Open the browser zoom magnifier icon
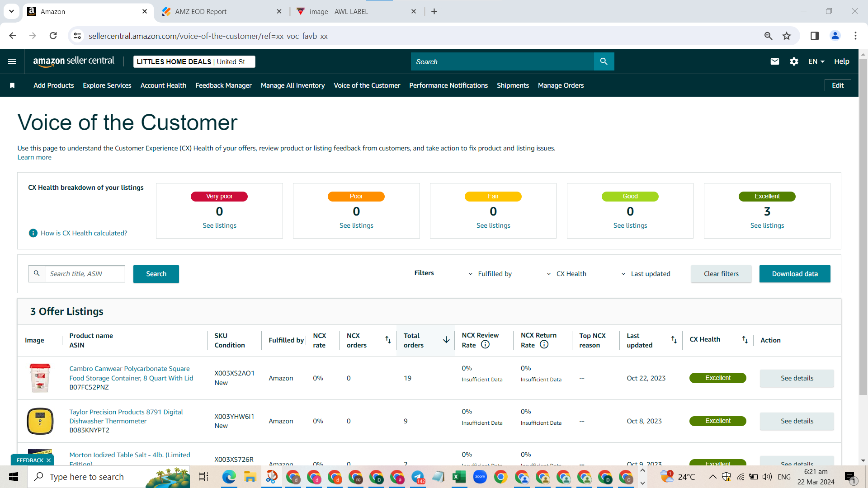This screenshot has height=488, width=868. tap(768, 36)
